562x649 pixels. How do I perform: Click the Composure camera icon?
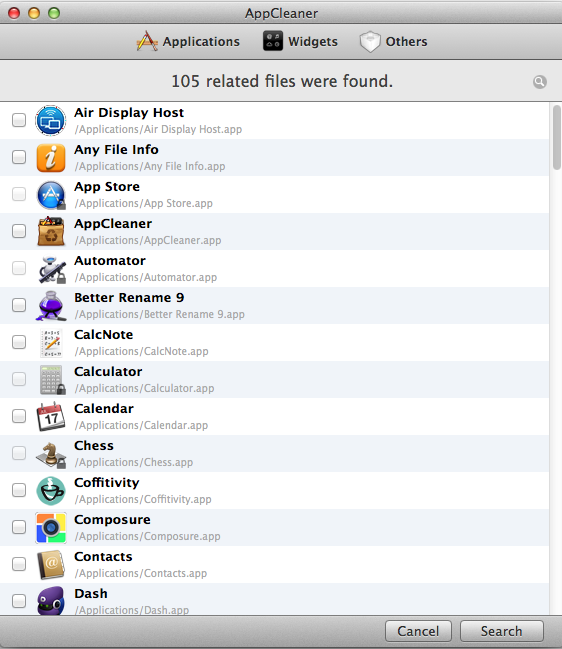50,528
